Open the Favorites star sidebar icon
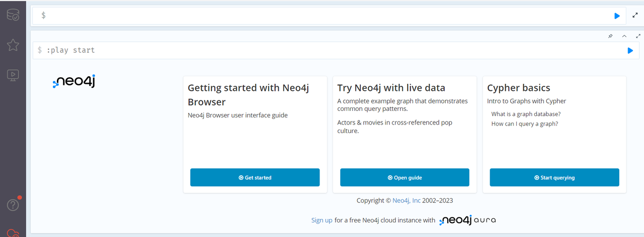 [13, 45]
